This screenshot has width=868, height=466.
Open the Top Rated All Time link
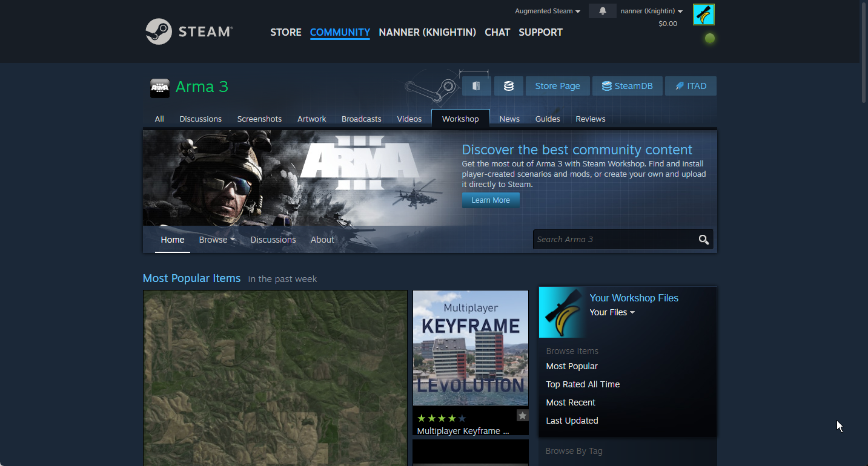(x=583, y=384)
